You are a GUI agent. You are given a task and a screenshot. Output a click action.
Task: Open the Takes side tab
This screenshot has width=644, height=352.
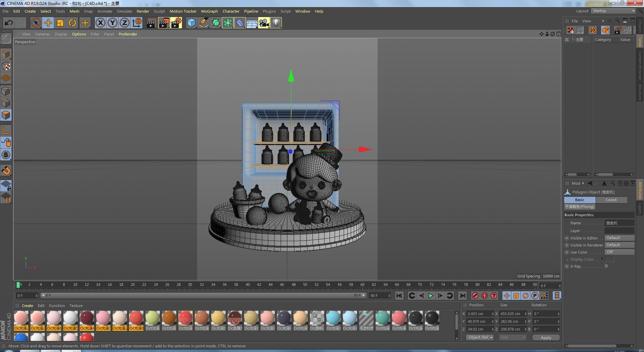point(640,42)
